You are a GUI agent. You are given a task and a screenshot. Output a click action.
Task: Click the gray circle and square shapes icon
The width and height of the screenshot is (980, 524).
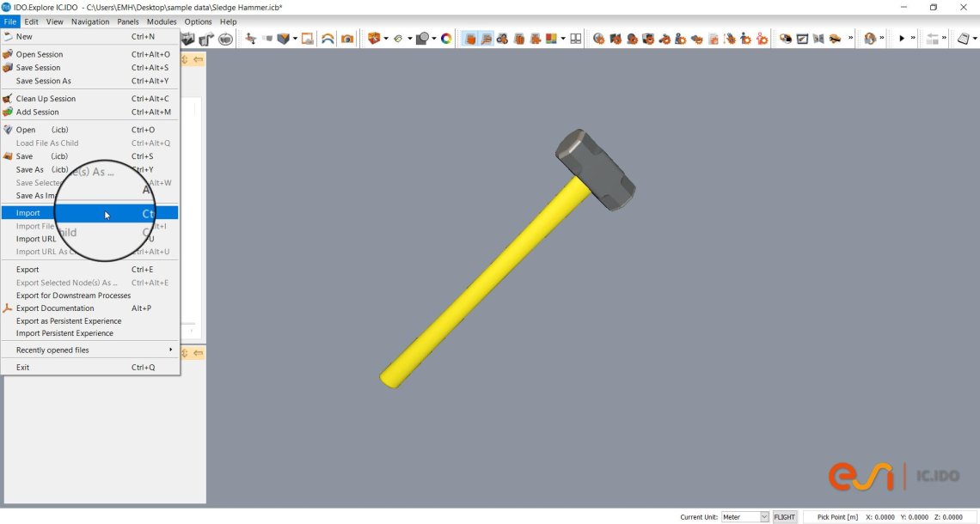[x=422, y=39]
